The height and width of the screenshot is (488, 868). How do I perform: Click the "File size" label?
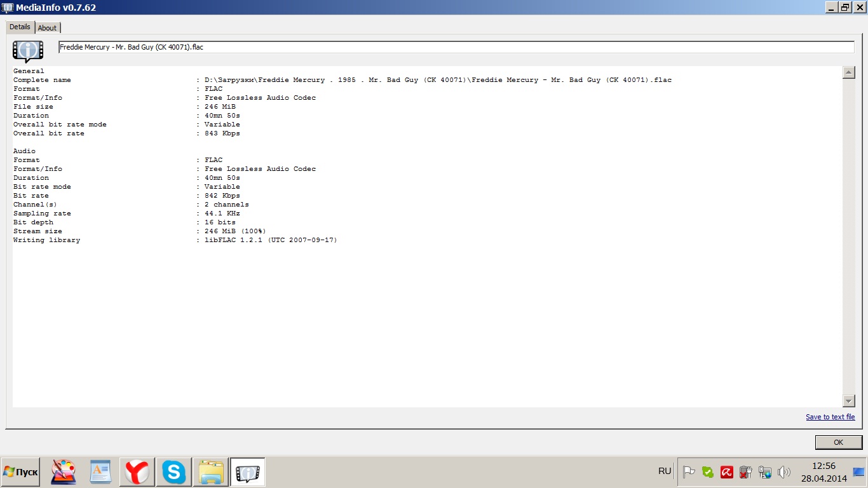[33, 107]
